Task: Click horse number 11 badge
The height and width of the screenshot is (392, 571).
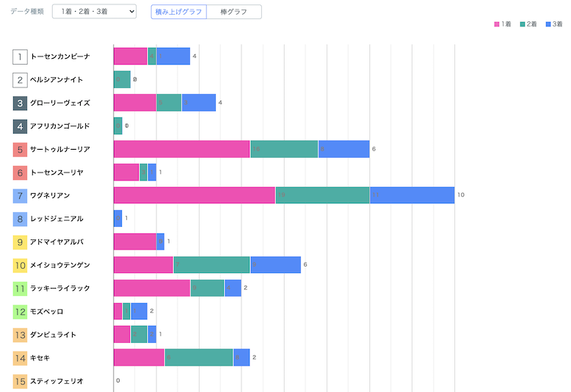Action: click(21, 288)
